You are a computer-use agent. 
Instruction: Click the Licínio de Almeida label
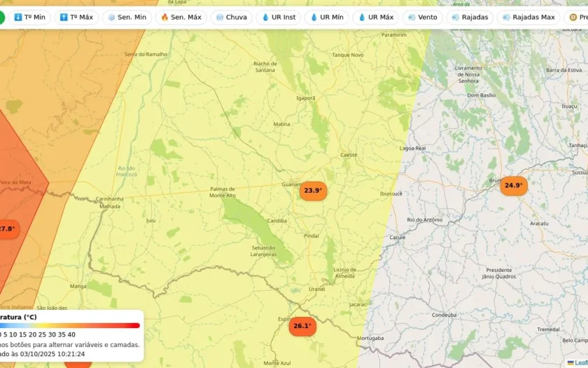[x=344, y=273]
